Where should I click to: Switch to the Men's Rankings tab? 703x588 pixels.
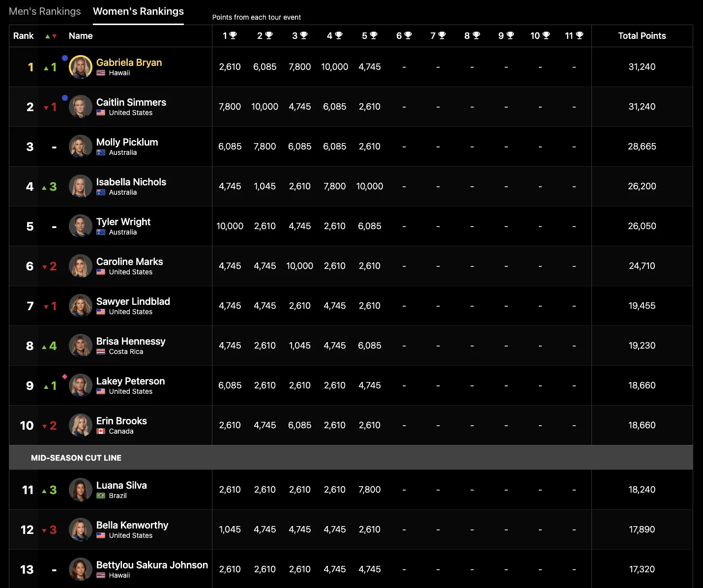45,11
